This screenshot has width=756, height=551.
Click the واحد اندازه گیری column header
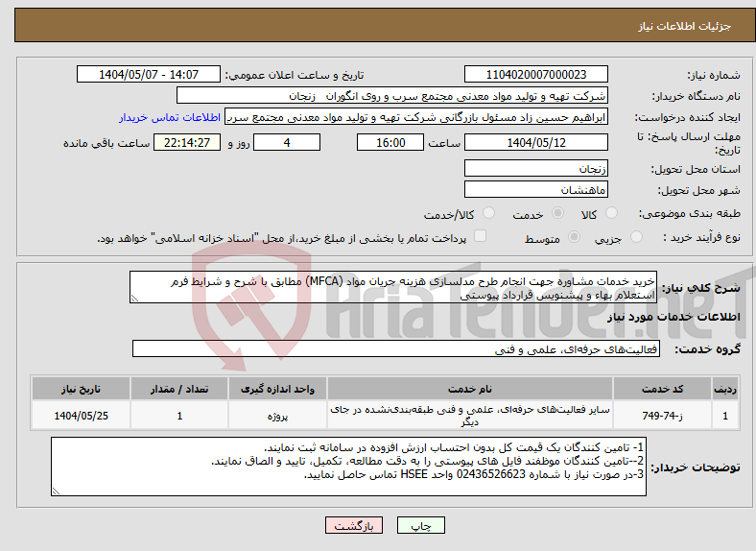277,389
